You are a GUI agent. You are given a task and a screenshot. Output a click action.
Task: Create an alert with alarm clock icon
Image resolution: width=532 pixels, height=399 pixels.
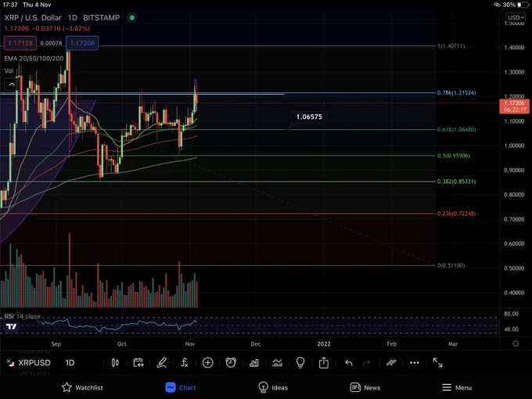point(231,363)
